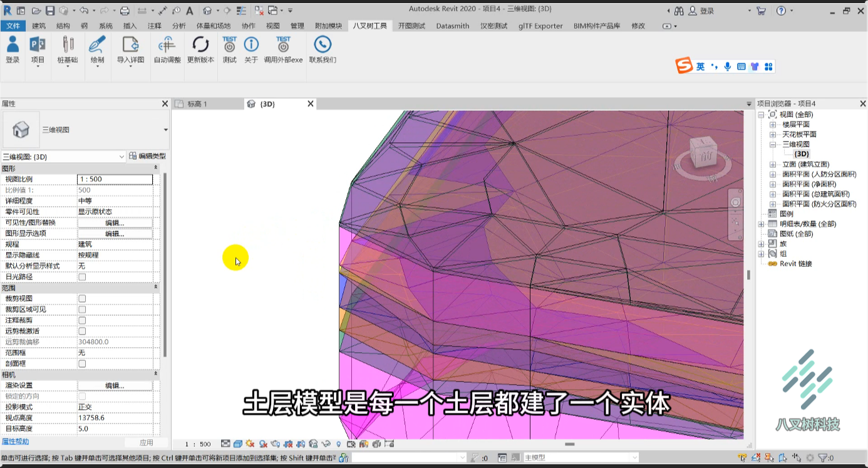Image resolution: width=868 pixels, height=468 pixels.
Task: Click the Open file icon in quick access toolbar
Action: click(36, 11)
